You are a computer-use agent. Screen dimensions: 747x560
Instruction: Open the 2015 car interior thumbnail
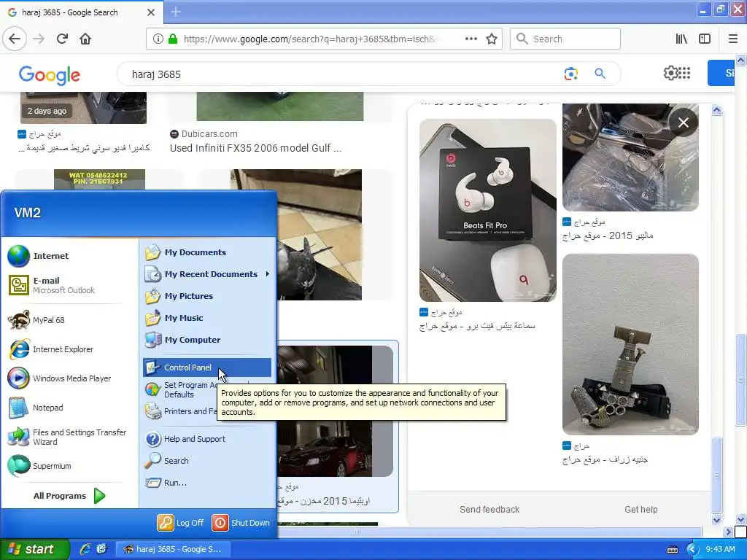point(630,157)
